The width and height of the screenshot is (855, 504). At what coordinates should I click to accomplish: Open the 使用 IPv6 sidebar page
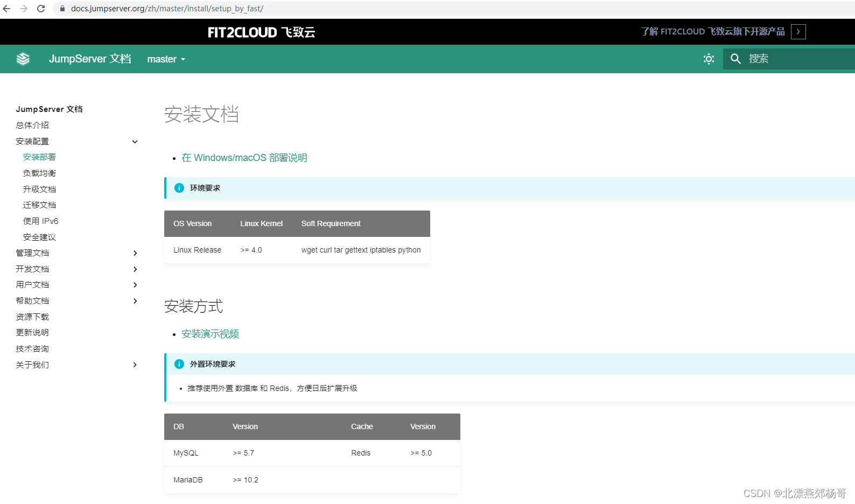(40, 221)
